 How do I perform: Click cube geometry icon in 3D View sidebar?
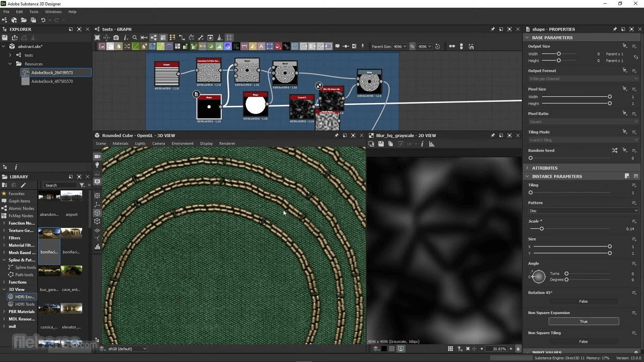[x=97, y=213]
